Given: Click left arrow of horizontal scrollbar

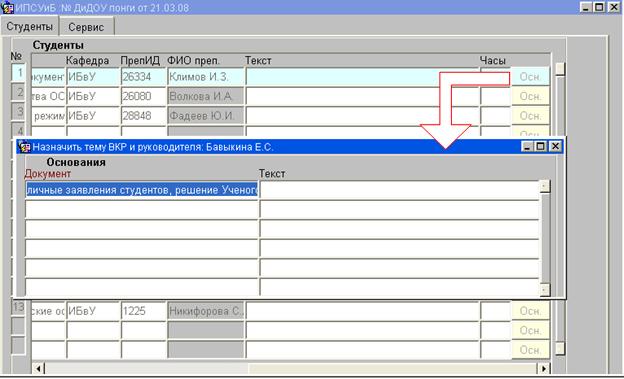Looking at the screenshot, I should tap(38, 369).
